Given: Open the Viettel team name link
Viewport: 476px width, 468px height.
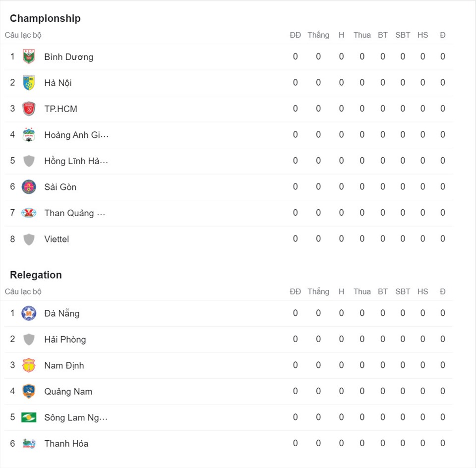Looking at the screenshot, I should pos(57,239).
